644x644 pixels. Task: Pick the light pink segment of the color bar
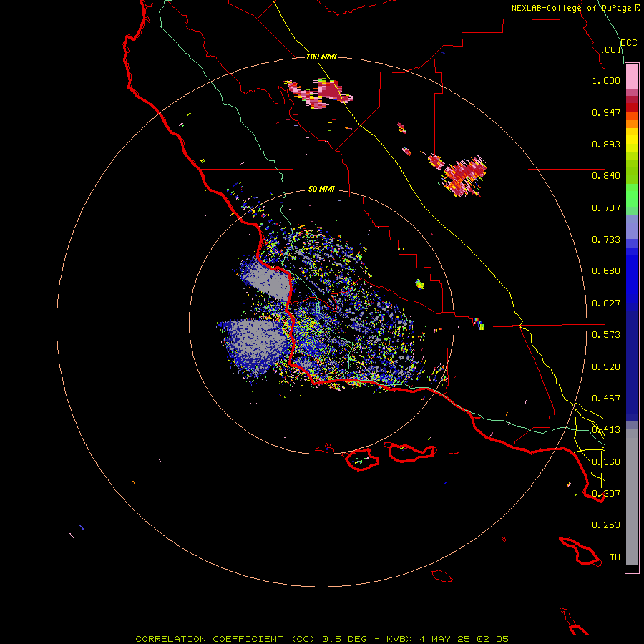632,77
